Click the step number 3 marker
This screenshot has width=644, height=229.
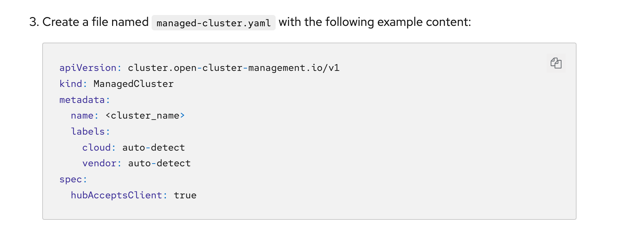[x=33, y=22]
